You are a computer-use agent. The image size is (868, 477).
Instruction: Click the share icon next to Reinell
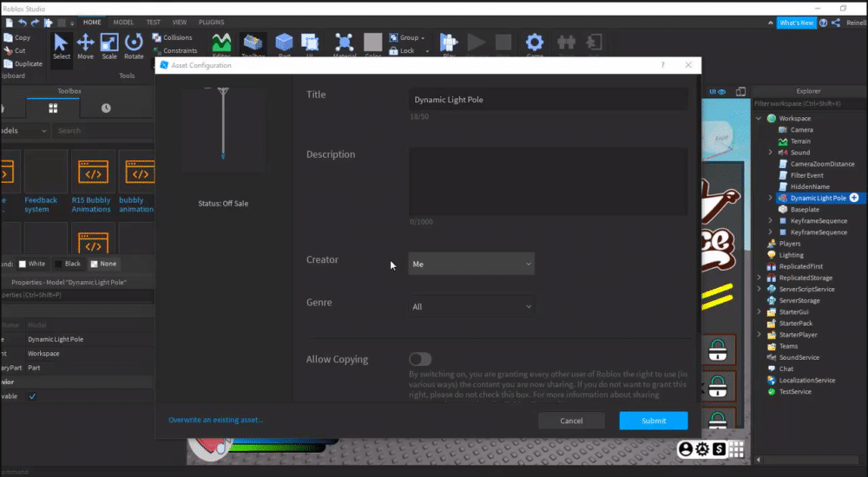pyautogui.click(x=836, y=23)
